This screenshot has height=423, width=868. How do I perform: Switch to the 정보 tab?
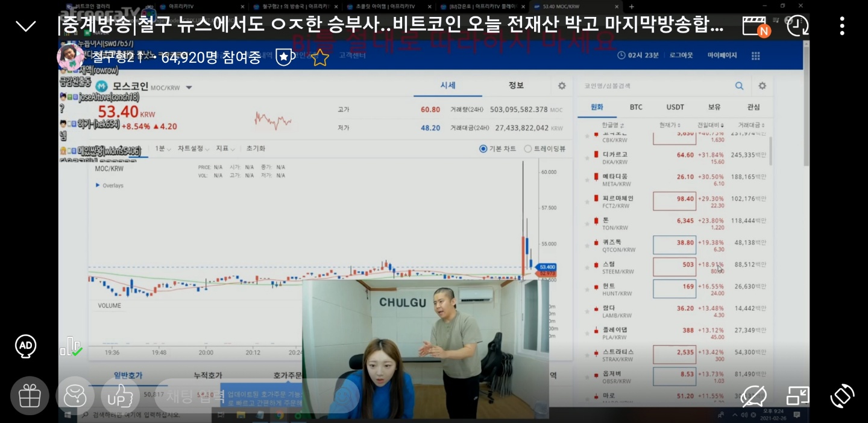516,86
